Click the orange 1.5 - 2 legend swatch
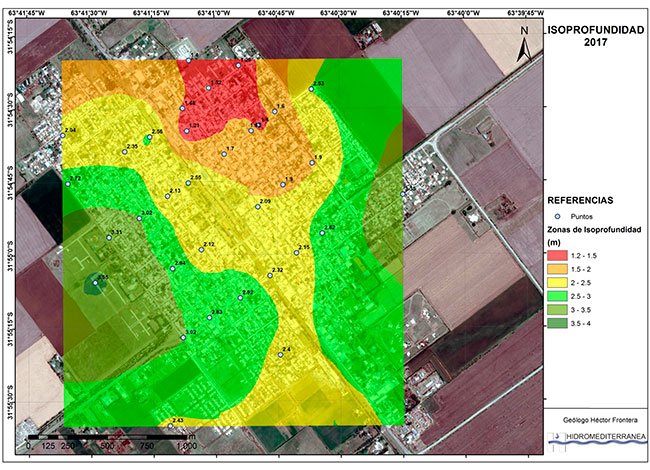 (x=557, y=269)
